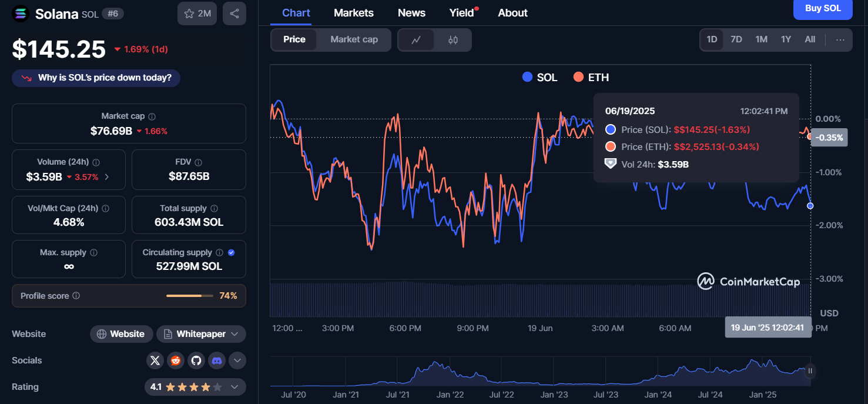Open the About tab

pyautogui.click(x=512, y=12)
